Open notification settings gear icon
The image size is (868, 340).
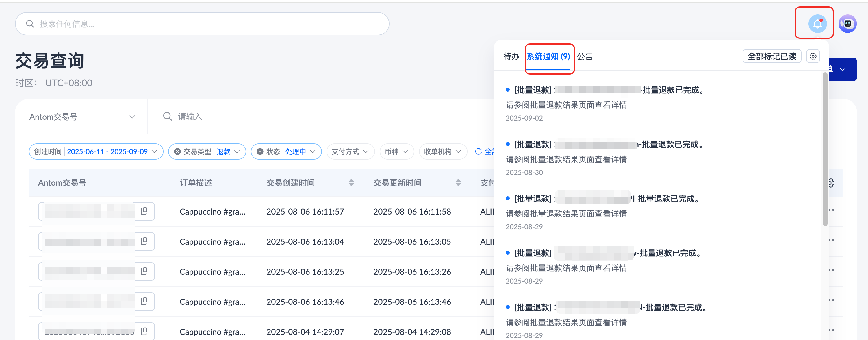click(813, 56)
